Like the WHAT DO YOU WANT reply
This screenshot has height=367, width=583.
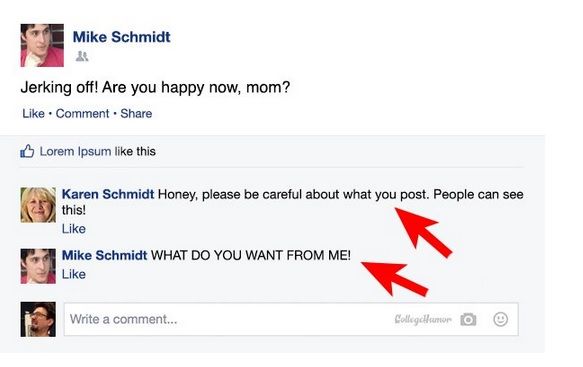tap(74, 274)
